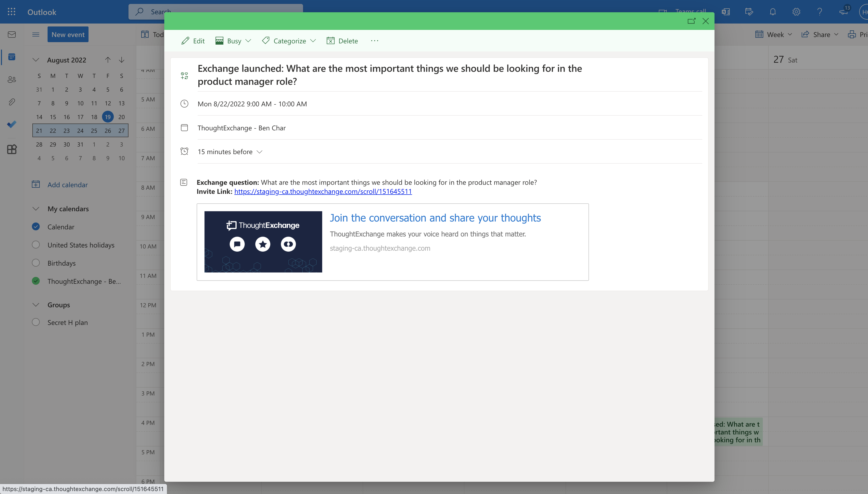Go to next month arrow
The height and width of the screenshot is (494, 868).
pos(122,60)
